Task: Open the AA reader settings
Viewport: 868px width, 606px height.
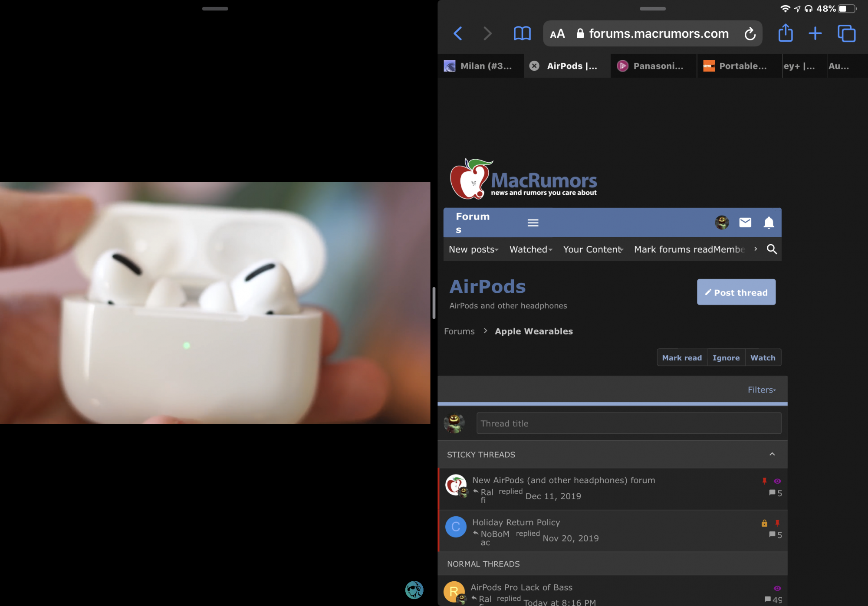Action: click(557, 34)
